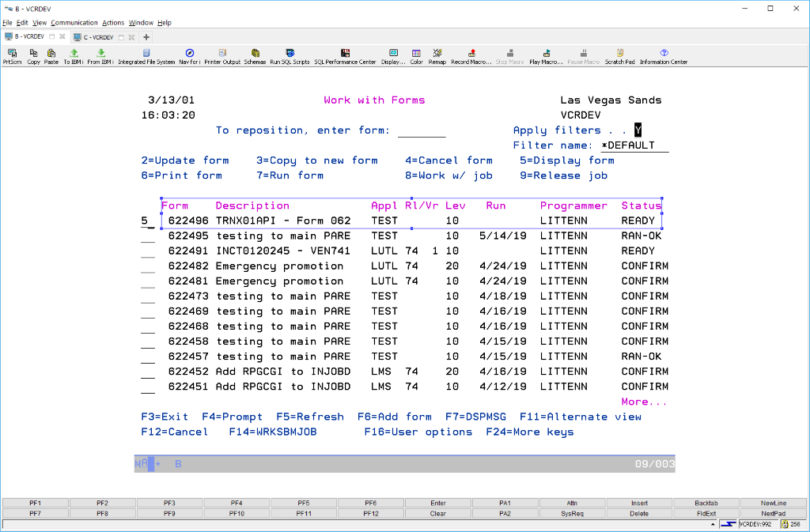Click the status bar up arrow
Viewport: 810px width, 532px height.
pyautogui.click(x=713, y=524)
